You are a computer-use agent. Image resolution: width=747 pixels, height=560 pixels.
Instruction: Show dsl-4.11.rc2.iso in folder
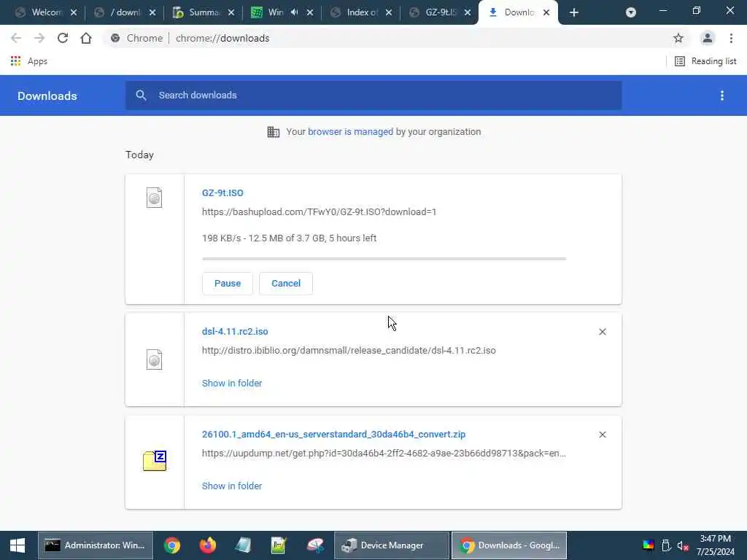pyautogui.click(x=232, y=384)
